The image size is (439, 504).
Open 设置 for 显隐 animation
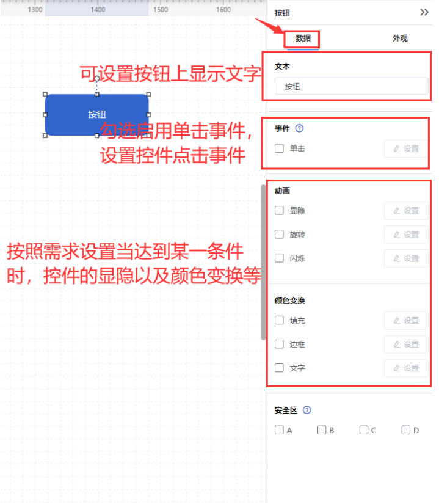tap(406, 211)
